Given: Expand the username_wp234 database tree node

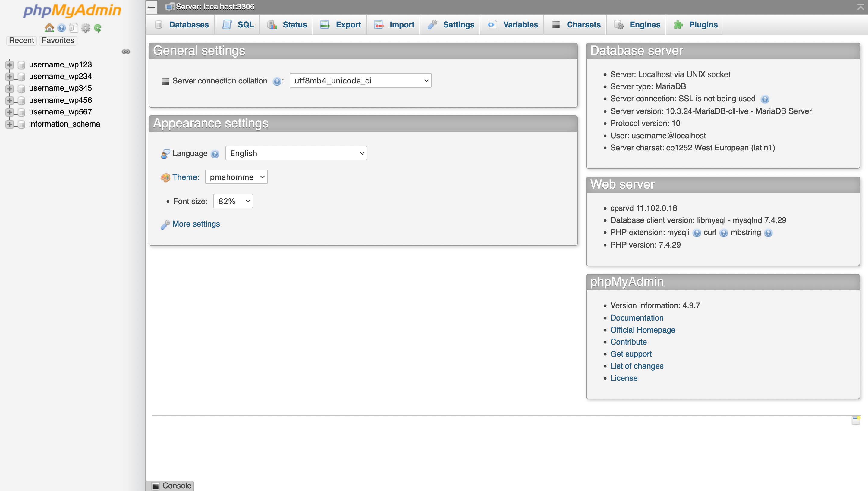Looking at the screenshot, I should point(9,77).
